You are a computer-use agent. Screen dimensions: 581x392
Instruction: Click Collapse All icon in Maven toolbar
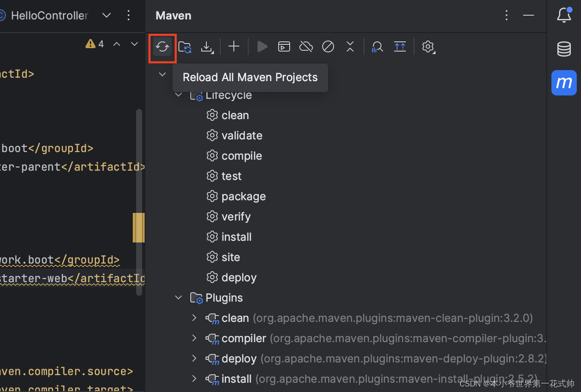pyautogui.click(x=350, y=46)
